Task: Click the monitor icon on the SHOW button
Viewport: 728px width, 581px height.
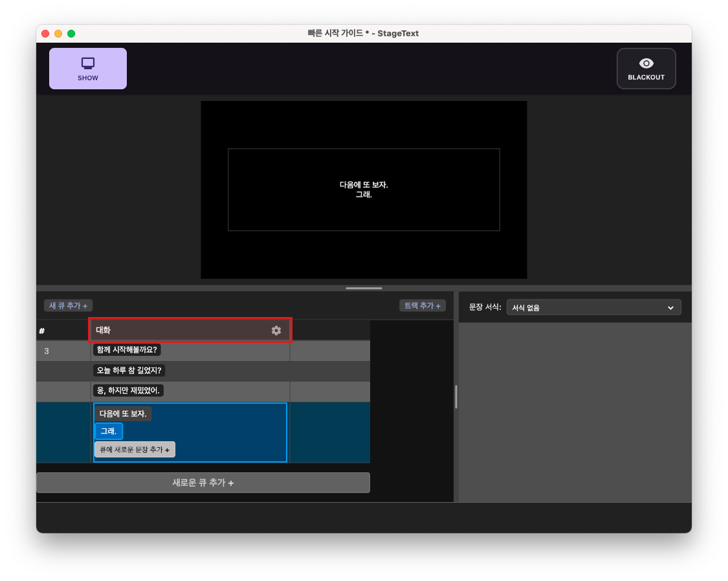Action: point(87,63)
